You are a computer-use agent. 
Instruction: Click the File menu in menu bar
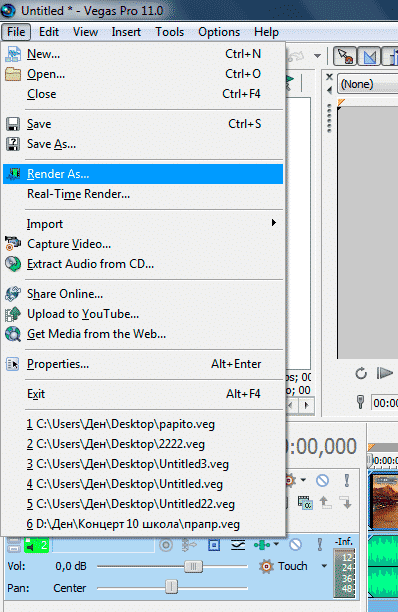click(16, 32)
